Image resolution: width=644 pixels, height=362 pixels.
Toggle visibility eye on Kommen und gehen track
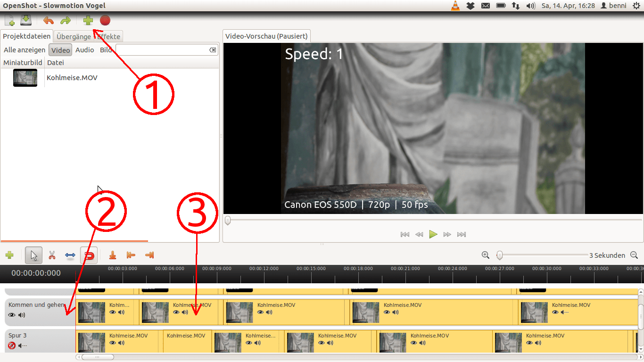pyautogui.click(x=11, y=314)
